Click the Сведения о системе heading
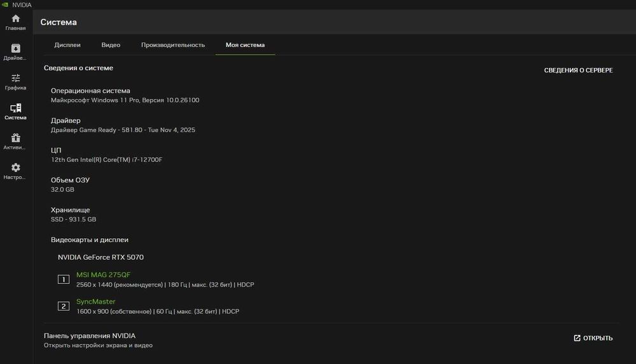Image resolution: width=636 pixels, height=364 pixels. [x=78, y=68]
